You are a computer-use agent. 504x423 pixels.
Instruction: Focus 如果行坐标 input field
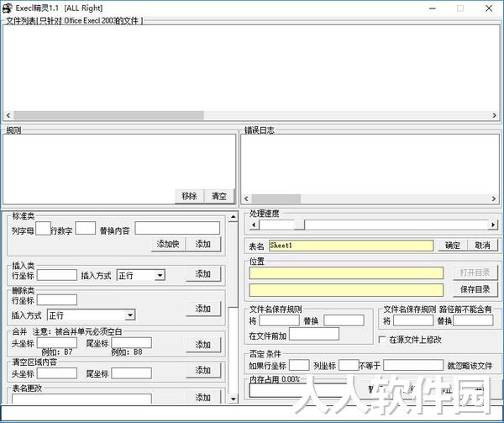click(299, 365)
